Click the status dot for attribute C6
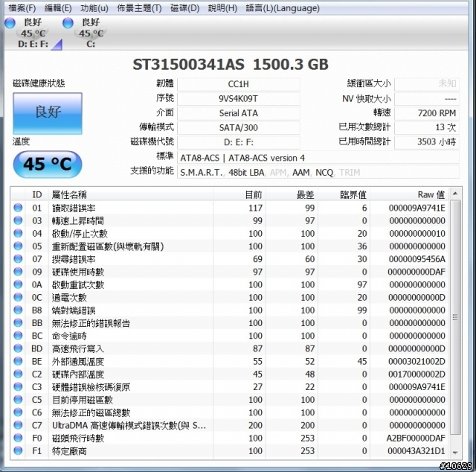476x472 pixels. [x=18, y=412]
